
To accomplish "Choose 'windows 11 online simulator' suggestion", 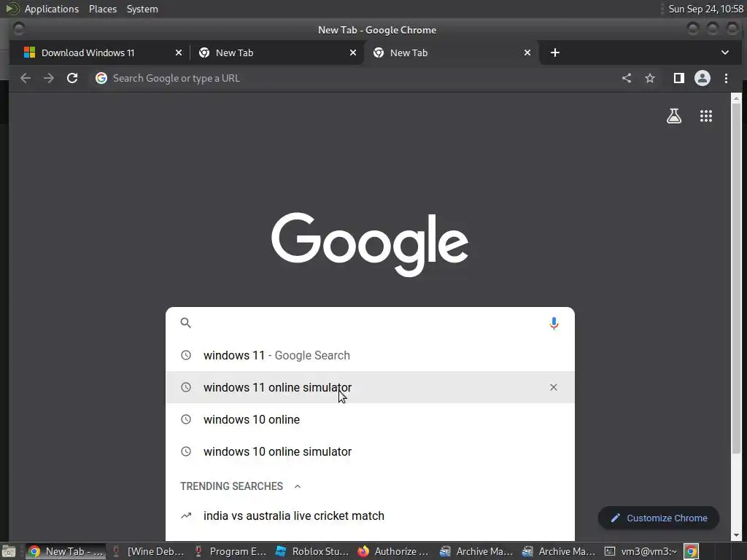I will point(370,387).
